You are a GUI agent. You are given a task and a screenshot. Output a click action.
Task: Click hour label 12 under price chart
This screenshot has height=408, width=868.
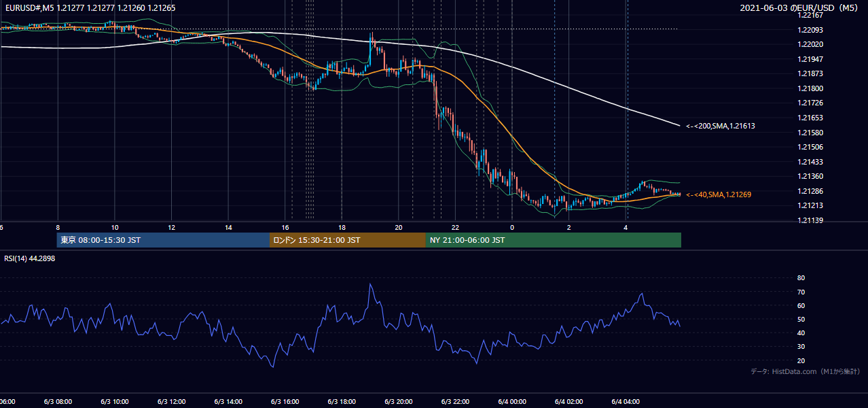click(x=172, y=228)
